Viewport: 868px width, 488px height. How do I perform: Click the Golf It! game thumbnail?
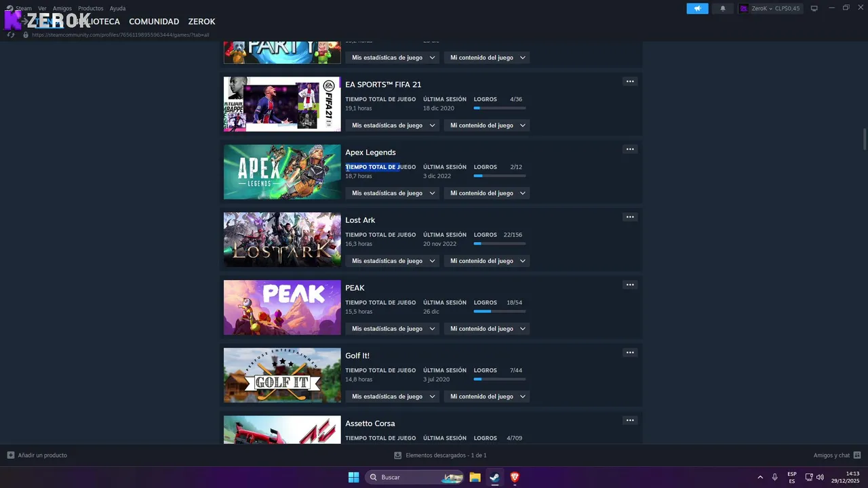coord(282,375)
